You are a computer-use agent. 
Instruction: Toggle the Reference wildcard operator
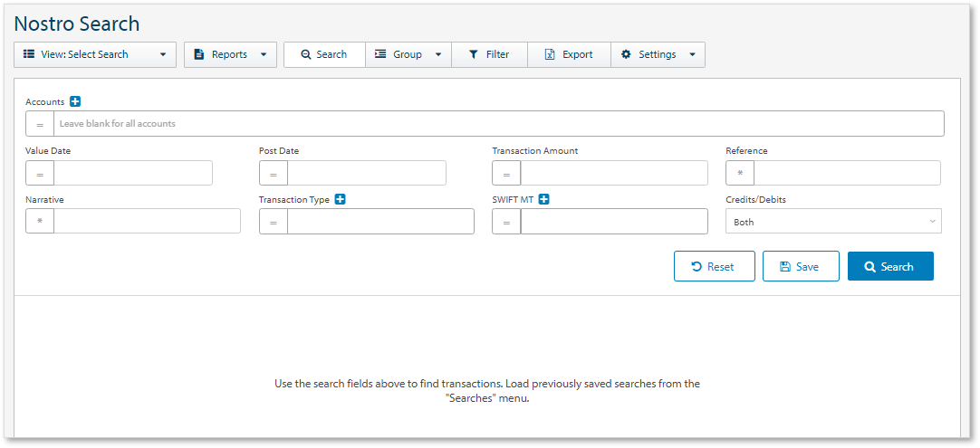[x=740, y=174]
